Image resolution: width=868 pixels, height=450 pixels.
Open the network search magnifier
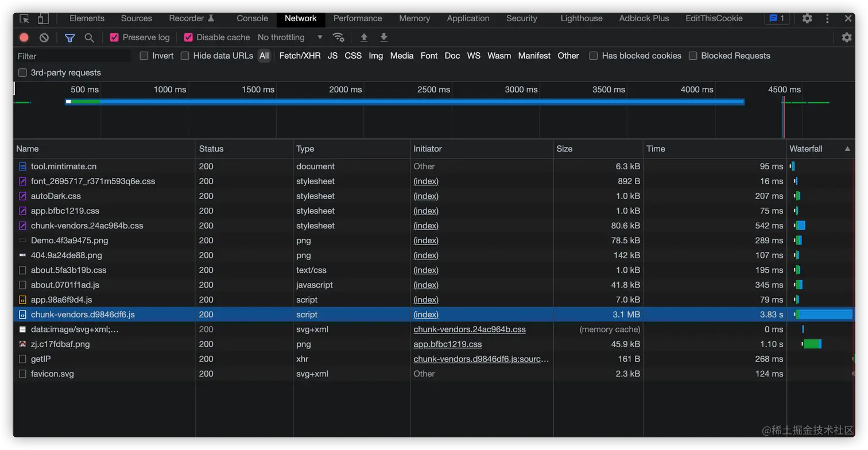89,37
